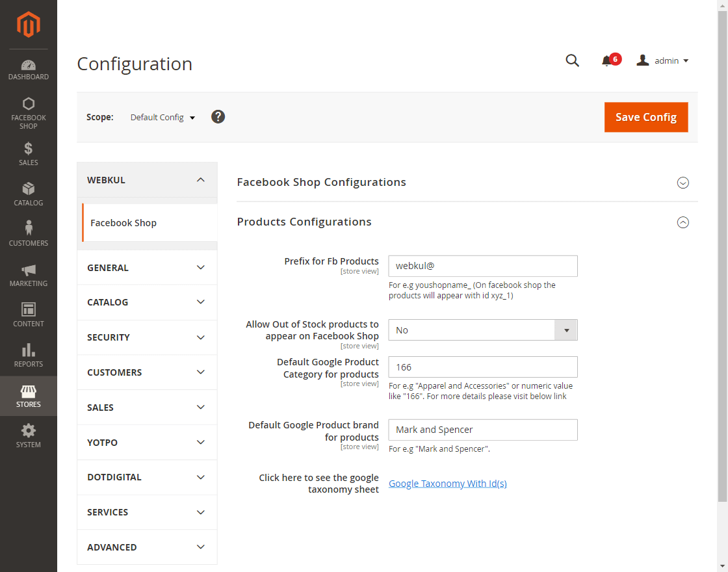The image size is (728, 572).
Task: Save the configuration with Save Config
Action: [x=646, y=117]
